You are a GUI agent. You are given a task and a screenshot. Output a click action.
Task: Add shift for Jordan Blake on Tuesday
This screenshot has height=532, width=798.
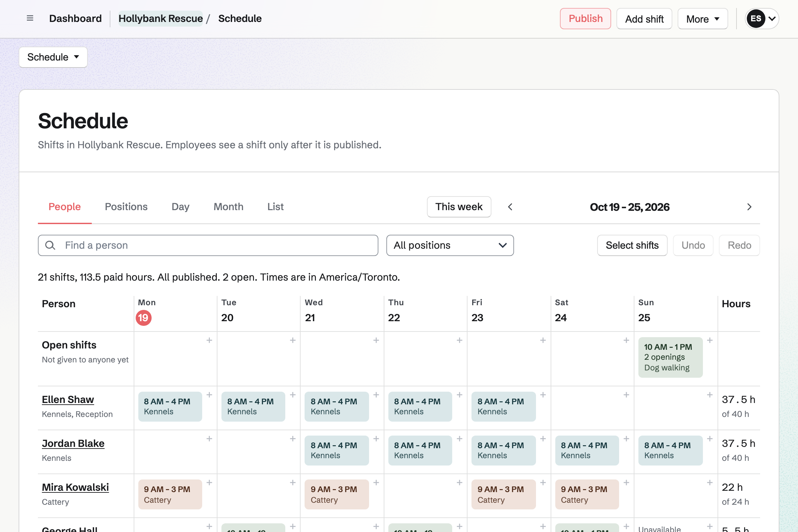(x=293, y=439)
